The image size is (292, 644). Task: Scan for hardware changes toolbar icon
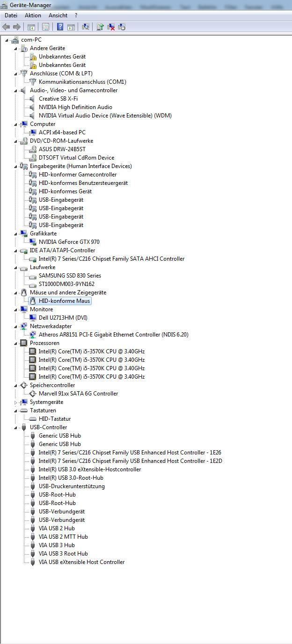click(86, 27)
